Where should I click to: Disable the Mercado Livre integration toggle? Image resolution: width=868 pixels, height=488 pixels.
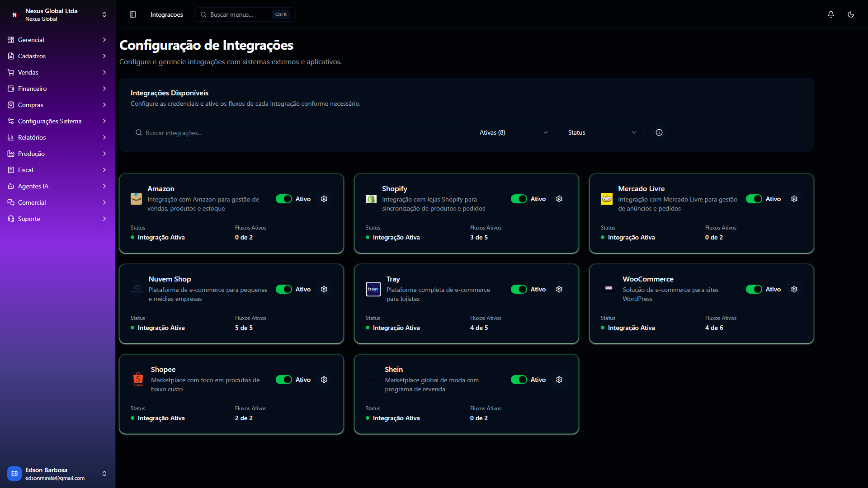tap(754, 199)
